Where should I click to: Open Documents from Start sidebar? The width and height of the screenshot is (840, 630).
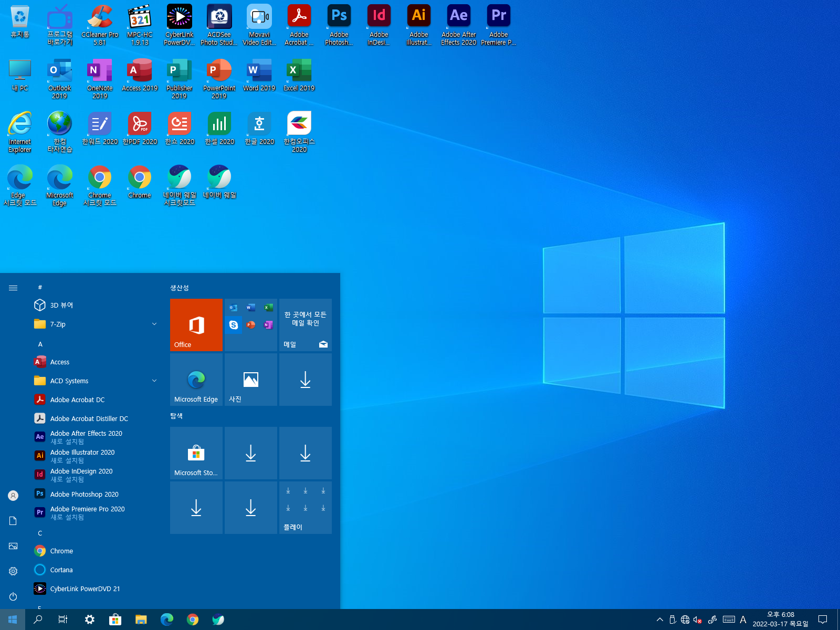pyautogui.click(x=13, y=521)
